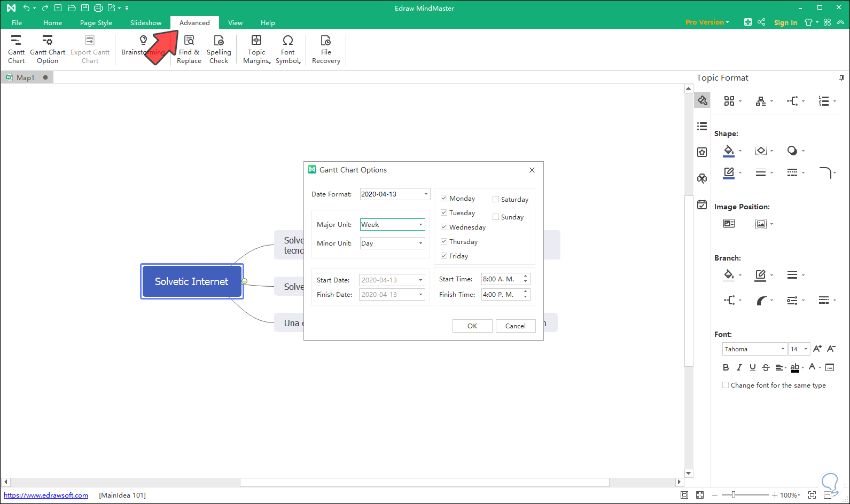Open the Topic Margins tool
The image size is (850, 504).
[256, 49]
